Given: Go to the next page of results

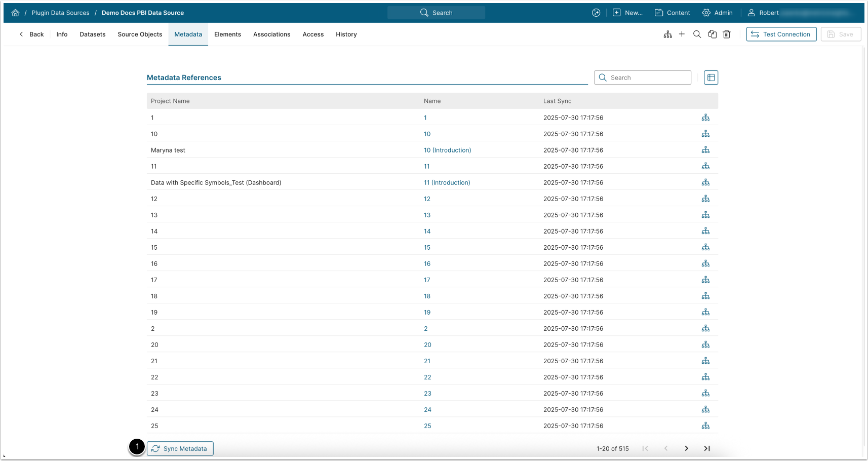Looking at the screenshot, I should click(686, 448).
